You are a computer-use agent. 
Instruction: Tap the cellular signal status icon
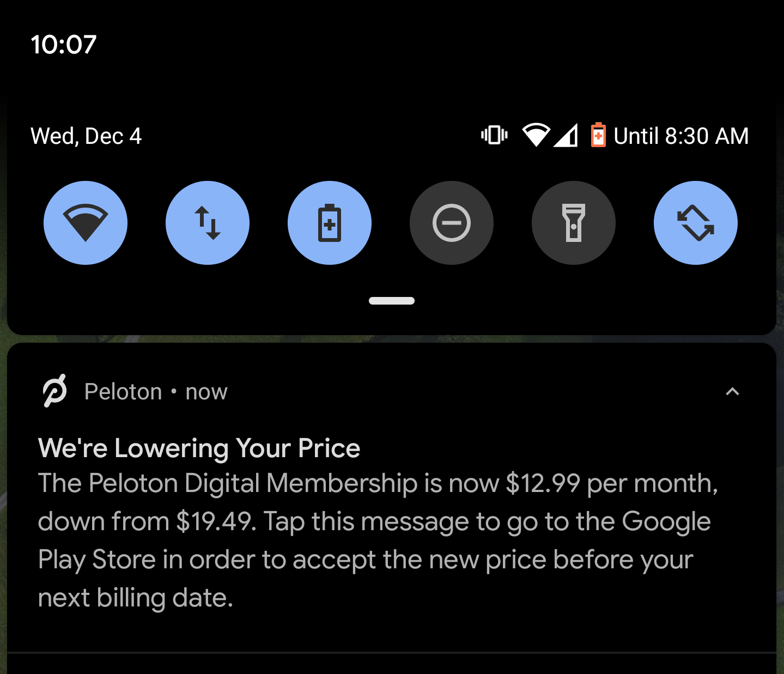[x=566, y=136]
